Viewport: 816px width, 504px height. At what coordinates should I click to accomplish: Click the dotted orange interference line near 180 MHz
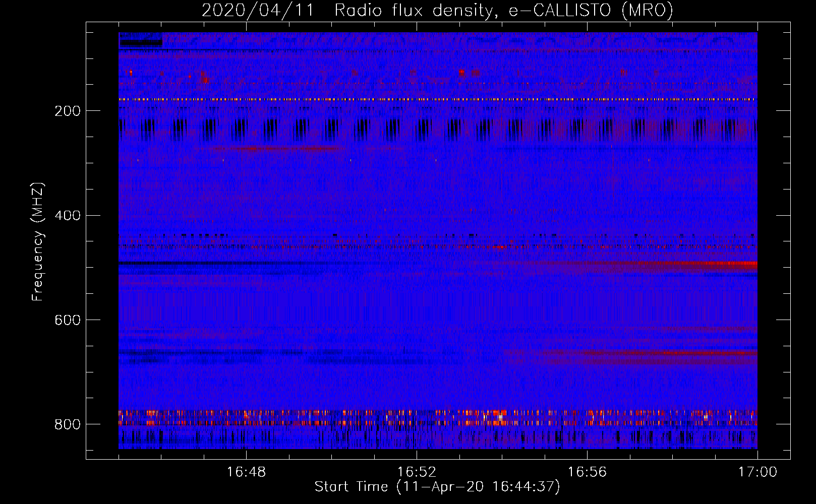click(437, 99)
